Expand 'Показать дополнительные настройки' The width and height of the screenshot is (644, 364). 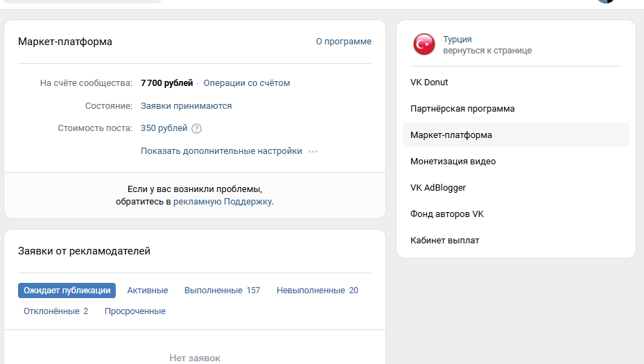[221, 151]
